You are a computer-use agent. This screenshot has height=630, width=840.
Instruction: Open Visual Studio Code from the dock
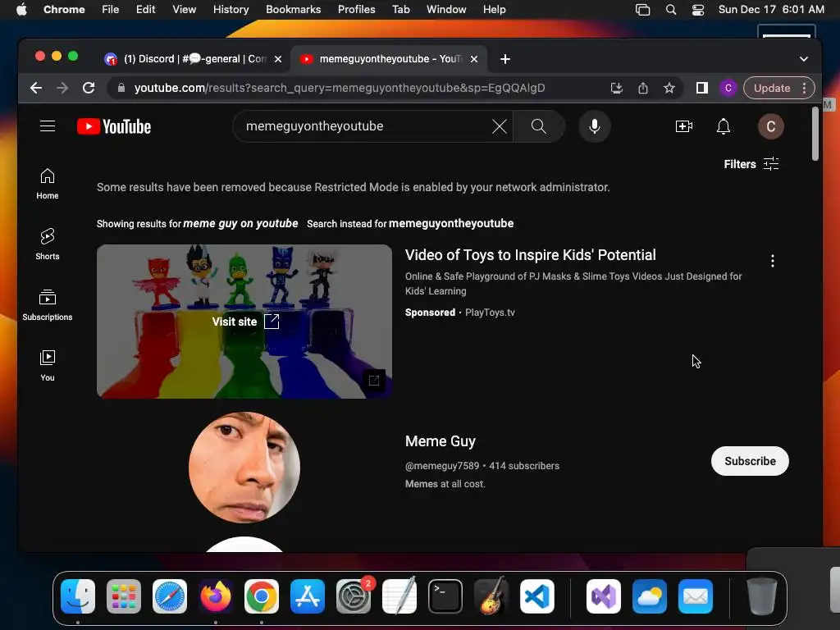536,596
